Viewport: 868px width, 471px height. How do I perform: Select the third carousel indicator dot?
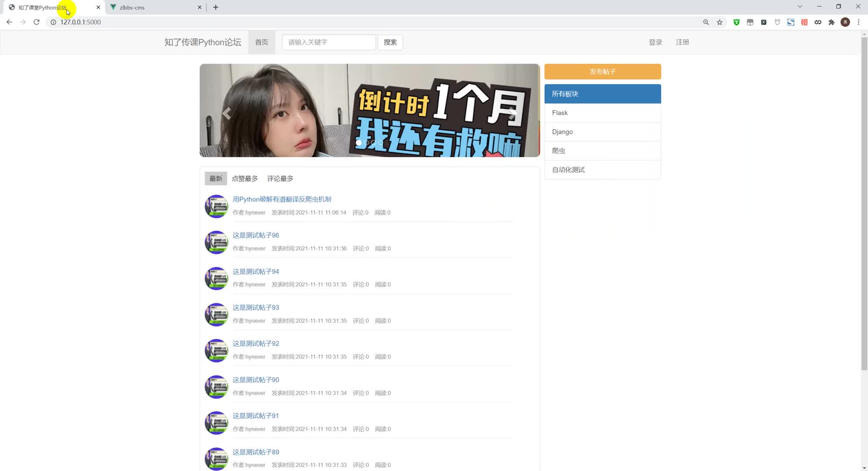pos(373,143)
